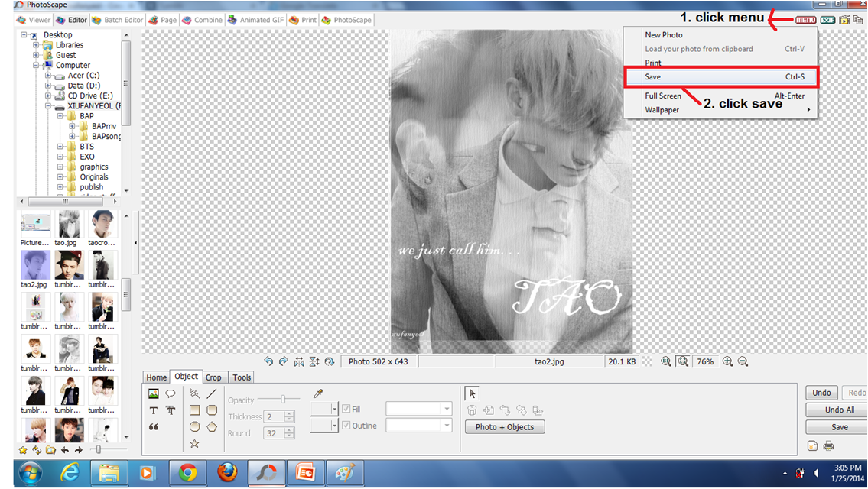This screenshot has height=489, width=868.
Task: Select the plain Text tool
Action: click(154, 410)
